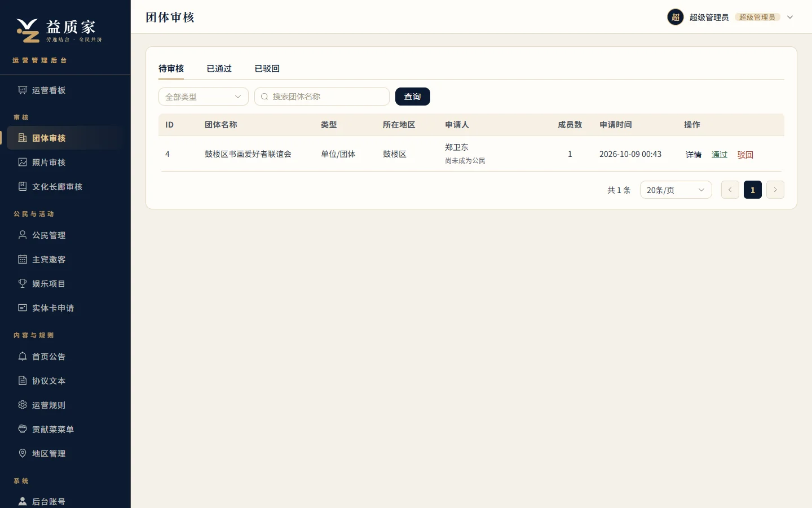Click the 后台账号 user icon
This screenshot has width=812, height=508.
coord(23,502)
